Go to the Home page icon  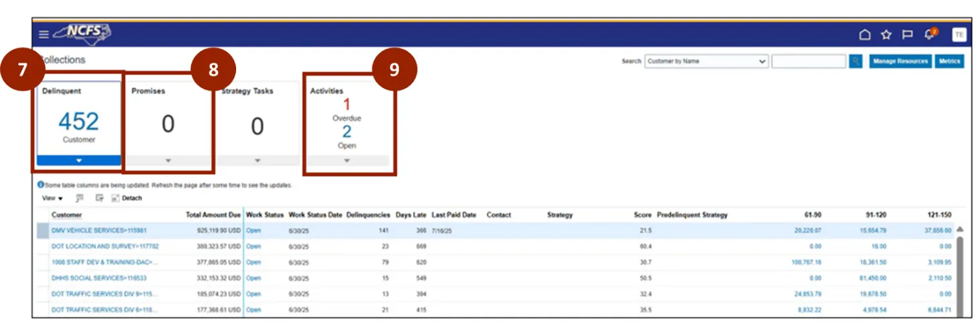[x=865, y=34]
